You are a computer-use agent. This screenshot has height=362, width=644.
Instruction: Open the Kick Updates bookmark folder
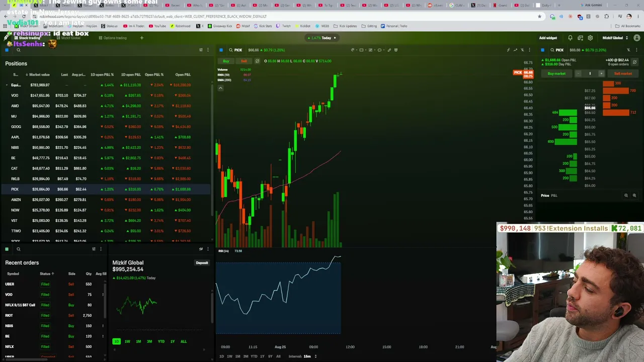pyautogui.click(x=346, y=26)
